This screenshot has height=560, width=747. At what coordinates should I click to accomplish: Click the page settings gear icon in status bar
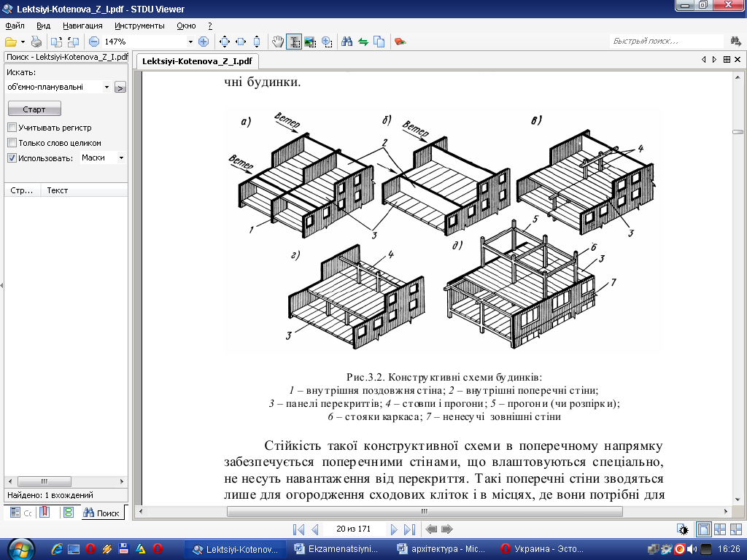[x=683, y=529]
